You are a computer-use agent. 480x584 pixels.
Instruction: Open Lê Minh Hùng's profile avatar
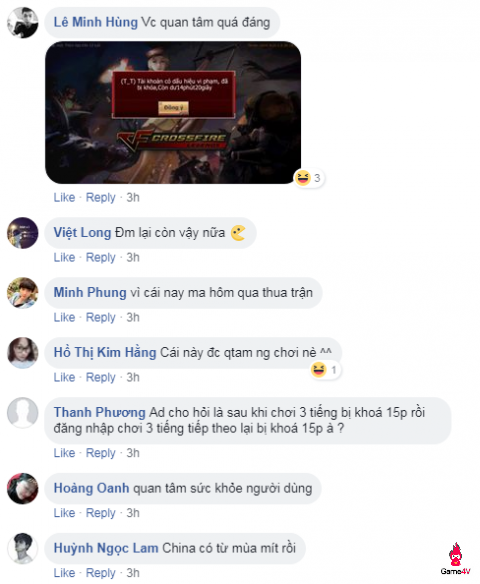coord(23,22)
